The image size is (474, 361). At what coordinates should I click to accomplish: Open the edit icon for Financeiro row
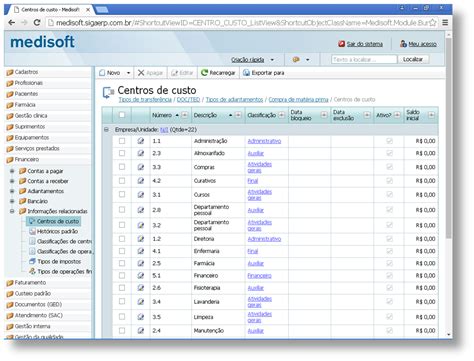(141, 276)
